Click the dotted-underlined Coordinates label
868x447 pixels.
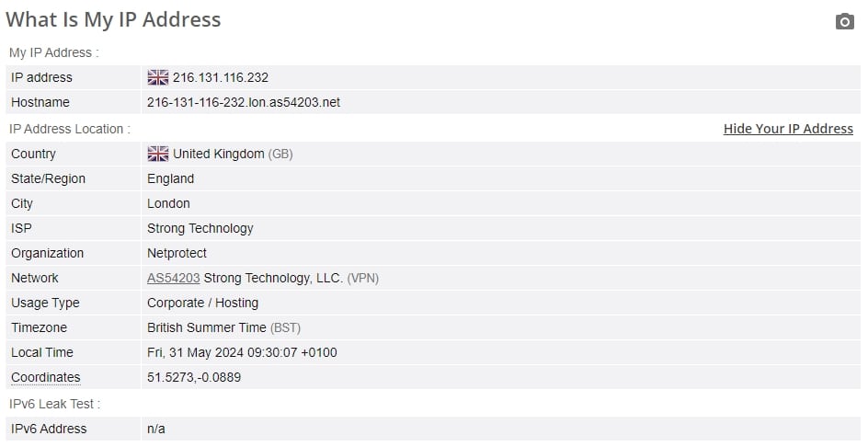pyautogui.click(x=45, y=378)
